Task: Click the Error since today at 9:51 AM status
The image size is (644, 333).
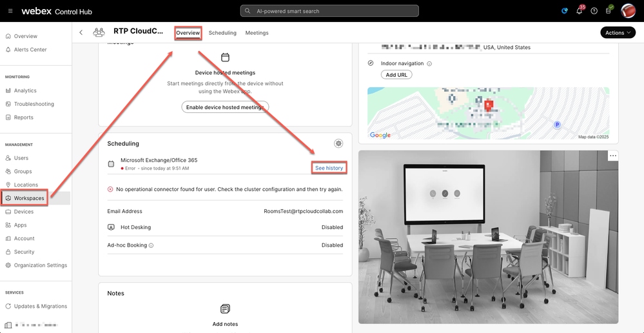Action: [x=155, y=168]
